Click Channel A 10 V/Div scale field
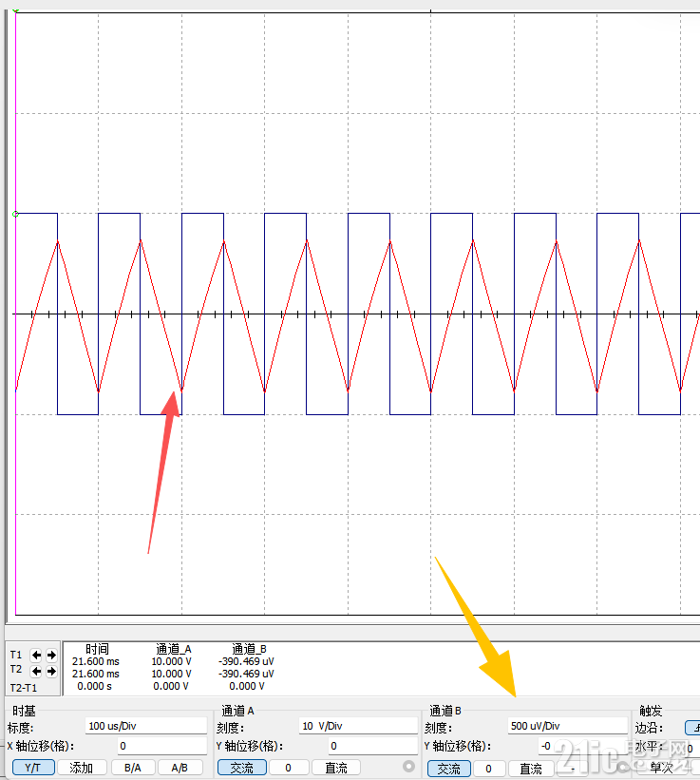Viewport: 700px width, 780px height. [357, 726]
